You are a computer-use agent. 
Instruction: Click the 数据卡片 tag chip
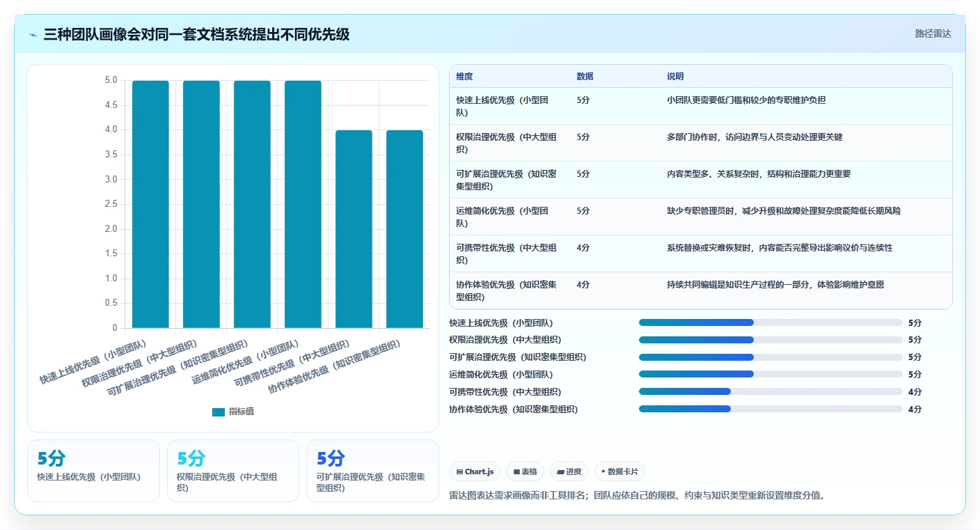point(619,471)
